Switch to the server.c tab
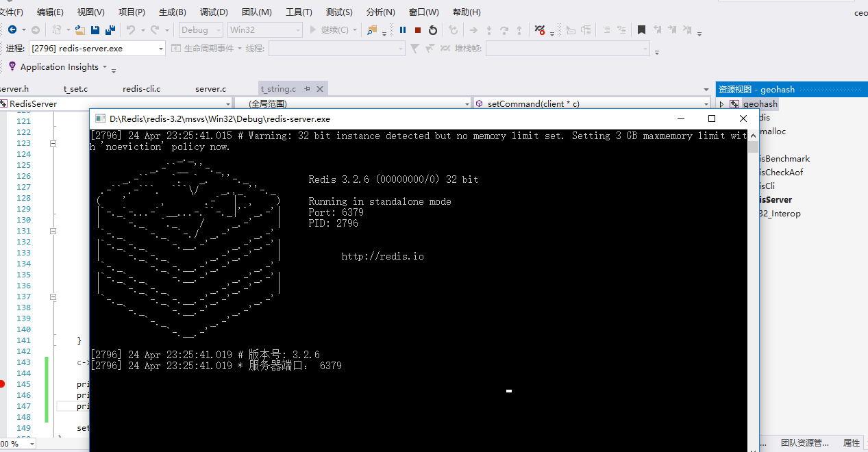Viewport: 868px width, 452px height. click(210, 89)
